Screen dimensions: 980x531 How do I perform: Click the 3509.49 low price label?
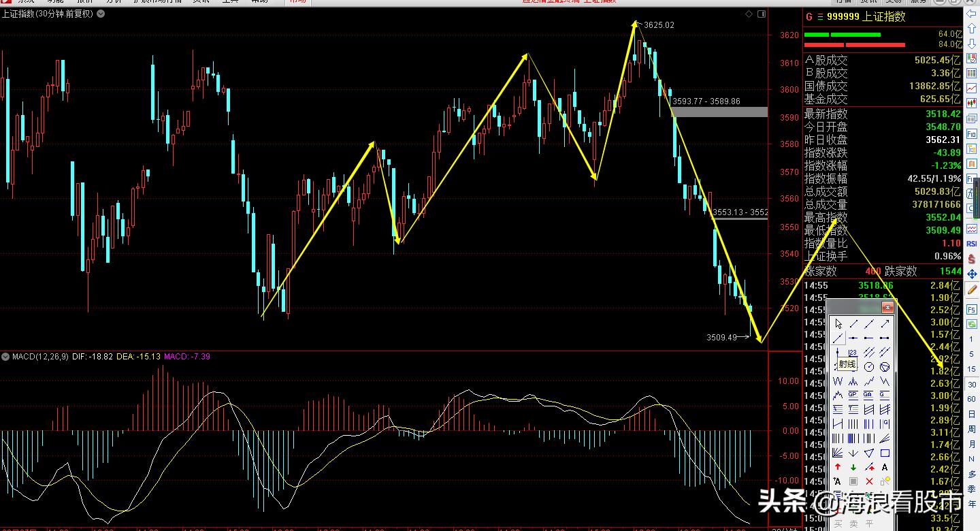[x=722, y=337]
